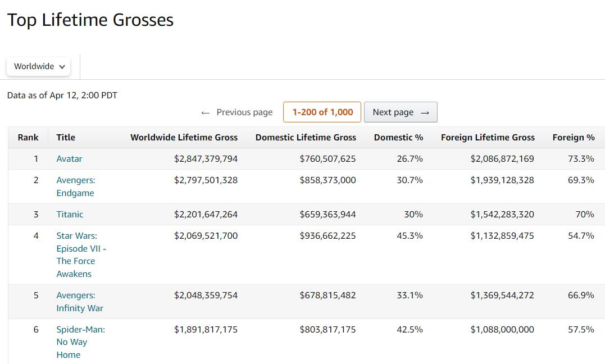Image resolution: width=605 pixels, height=364 pixels.
Task: Select the 1-200 of 1,000 page indicator
Action: pos(322,112)
